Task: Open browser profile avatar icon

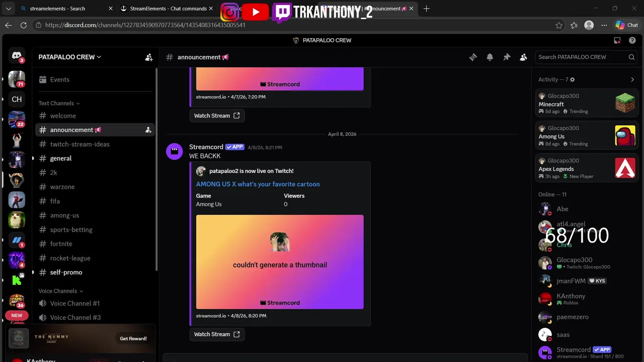Action: pyautogui.click(x=589, y=25)
